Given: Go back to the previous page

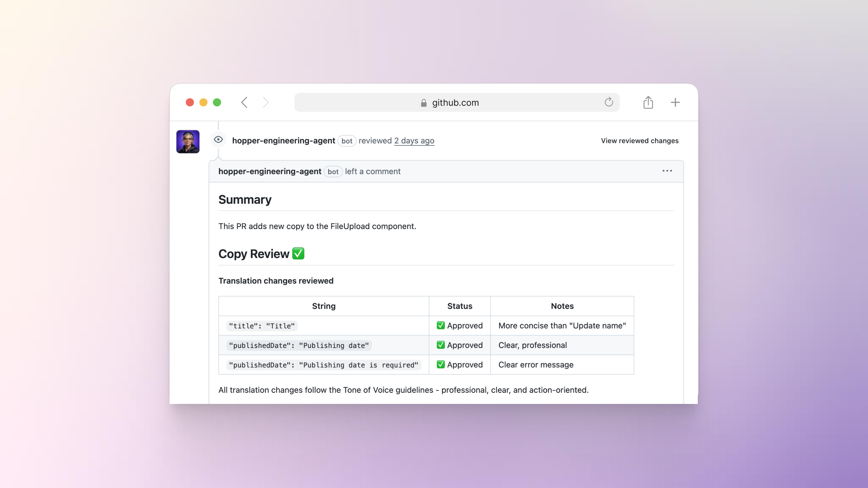Looking at the screenshot, I should (244, 102).
